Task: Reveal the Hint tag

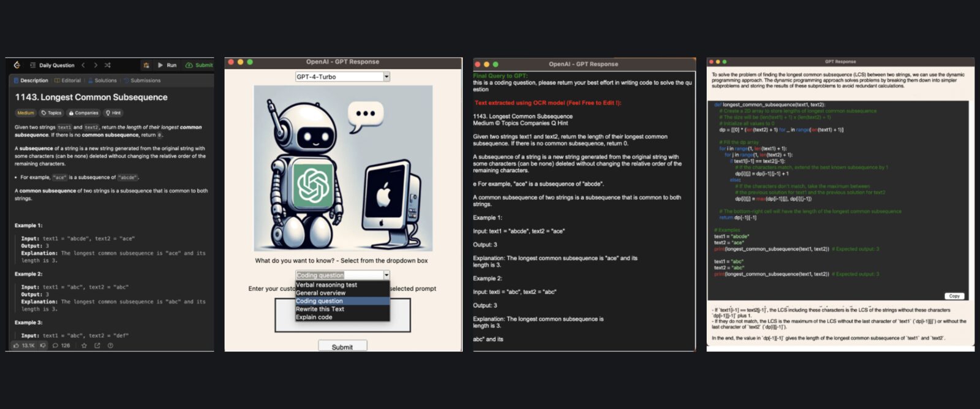Action: pos(113,113)
